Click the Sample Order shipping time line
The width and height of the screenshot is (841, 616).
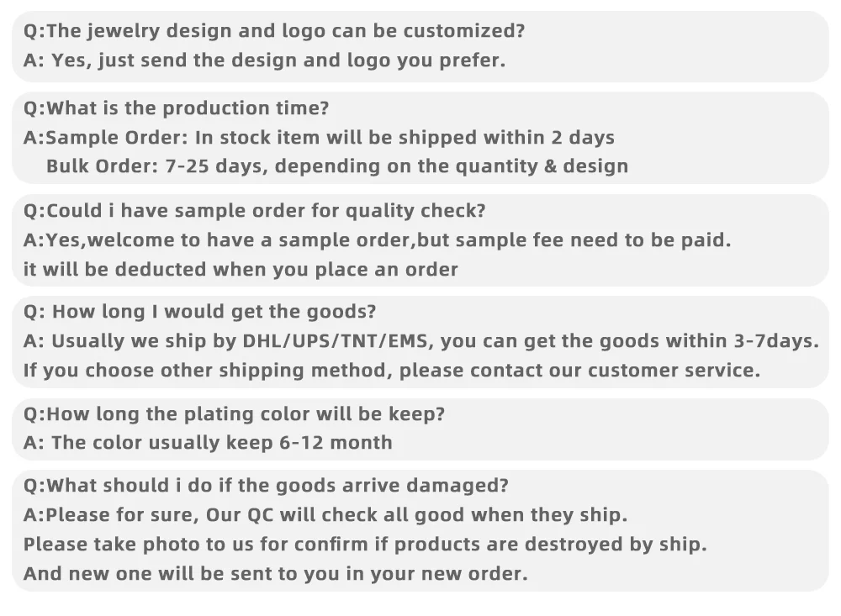click(x=319, y=137)
